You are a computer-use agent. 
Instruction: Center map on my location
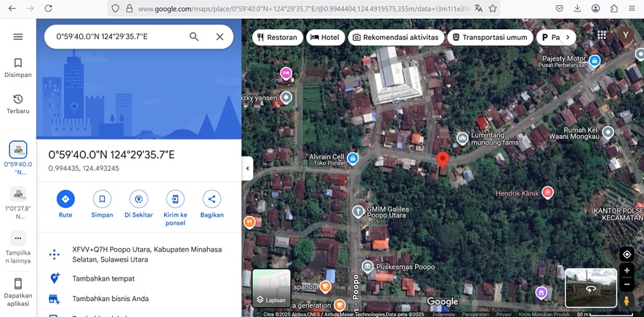627,254
